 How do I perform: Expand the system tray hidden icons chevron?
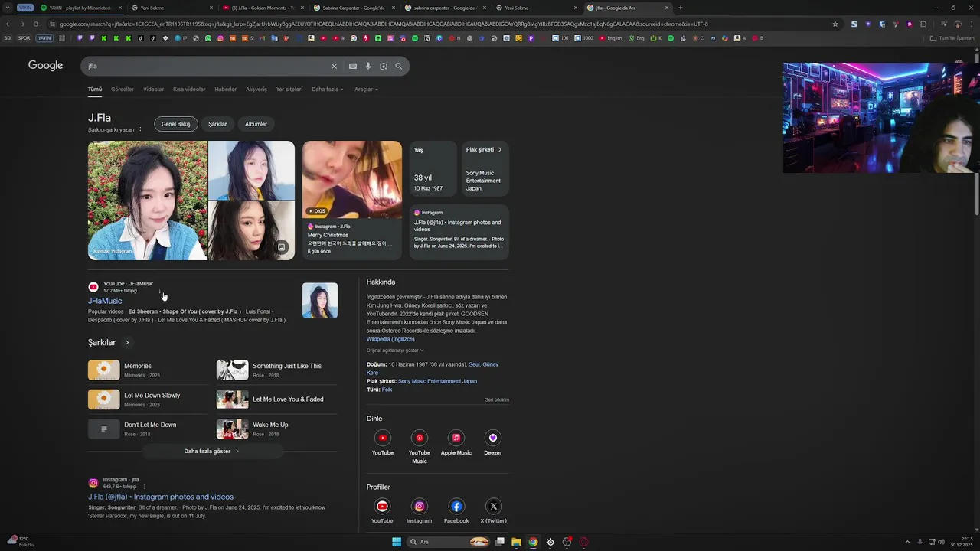point(907,542)
